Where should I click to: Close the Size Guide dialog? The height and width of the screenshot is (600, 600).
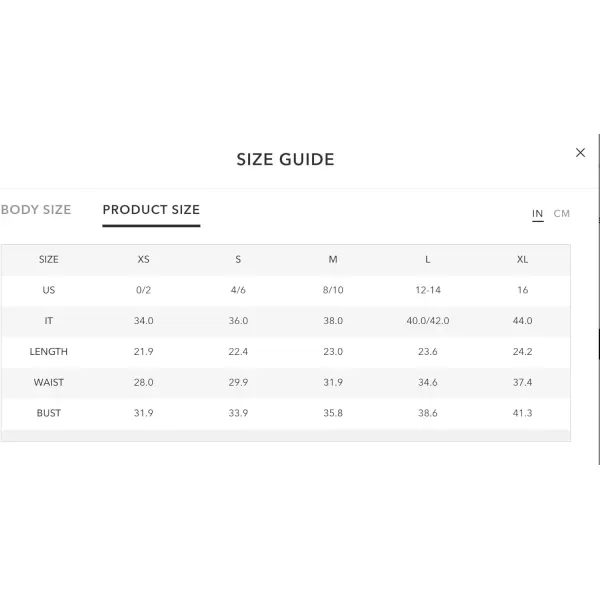tap(580, 153)
